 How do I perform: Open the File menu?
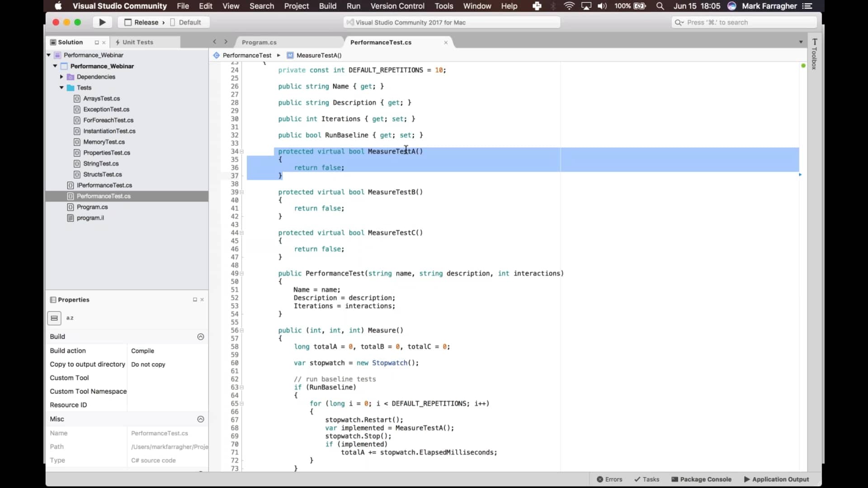point(183,6)
